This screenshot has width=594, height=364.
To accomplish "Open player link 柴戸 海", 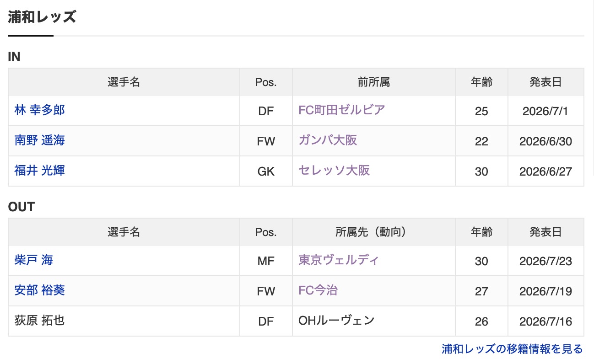I will coord(34,260).
